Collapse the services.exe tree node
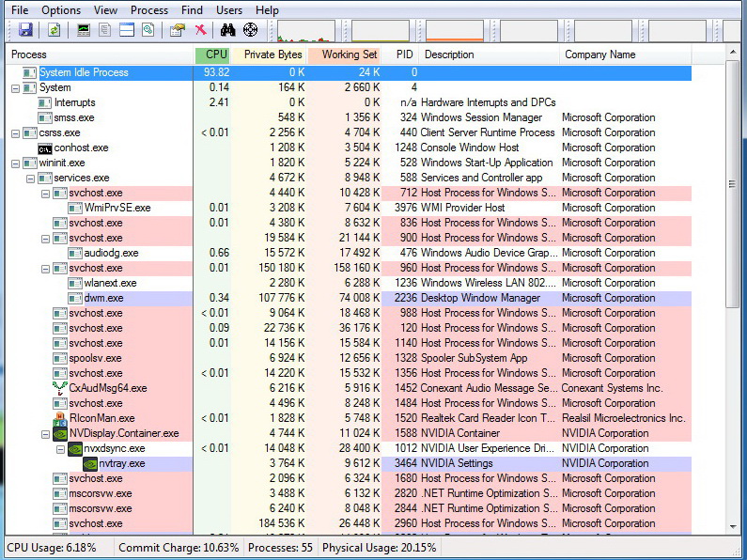This screenshot has height=560, width=747. point(31,178)
